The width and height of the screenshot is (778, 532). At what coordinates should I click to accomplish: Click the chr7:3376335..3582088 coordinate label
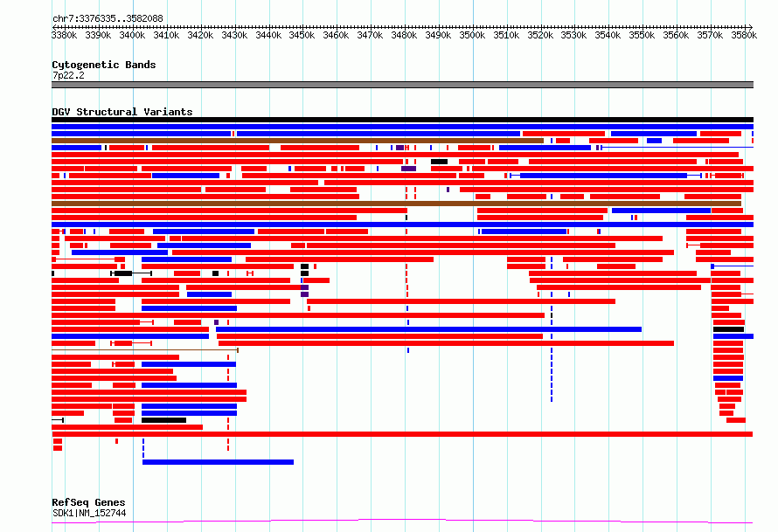point(108,18)
